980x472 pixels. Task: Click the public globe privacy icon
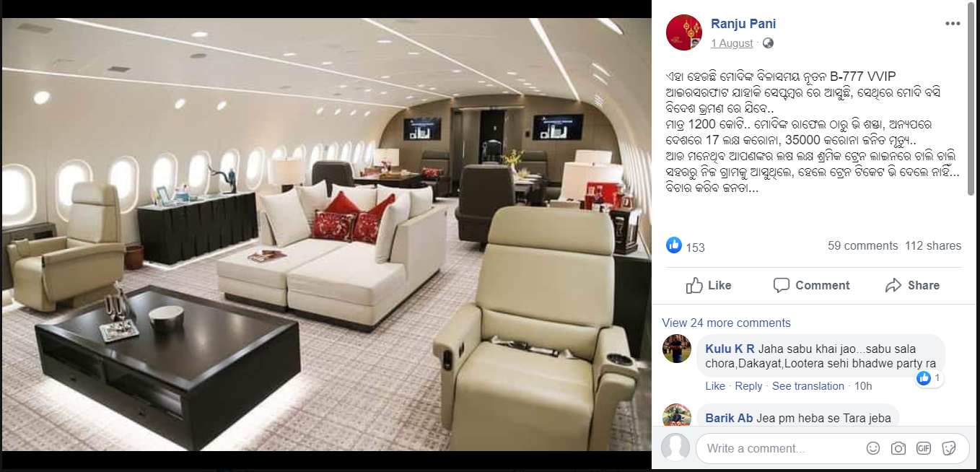[x=768, y=43]
